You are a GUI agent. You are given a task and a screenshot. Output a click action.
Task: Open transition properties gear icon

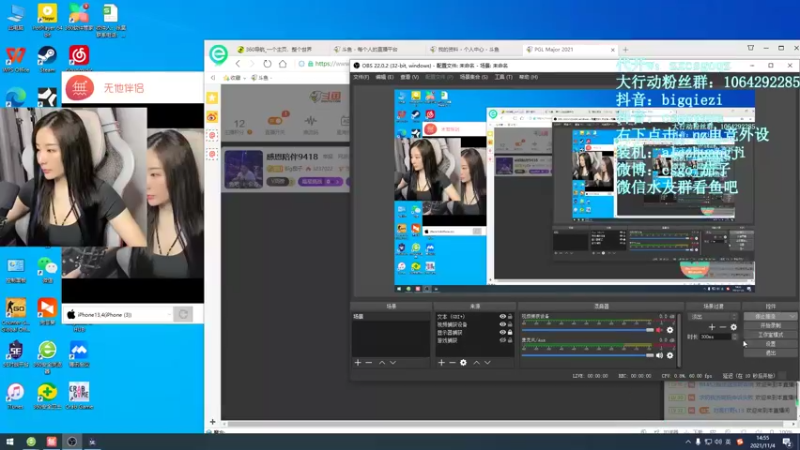click(x=734, y=327)
